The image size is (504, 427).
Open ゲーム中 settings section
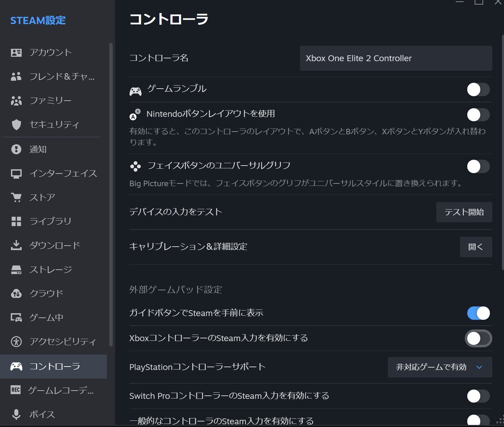coord(53,318)
